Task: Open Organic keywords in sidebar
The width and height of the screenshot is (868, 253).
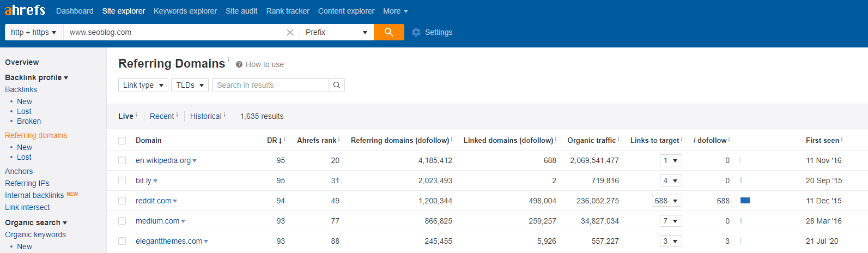Action: pos(35,234)
